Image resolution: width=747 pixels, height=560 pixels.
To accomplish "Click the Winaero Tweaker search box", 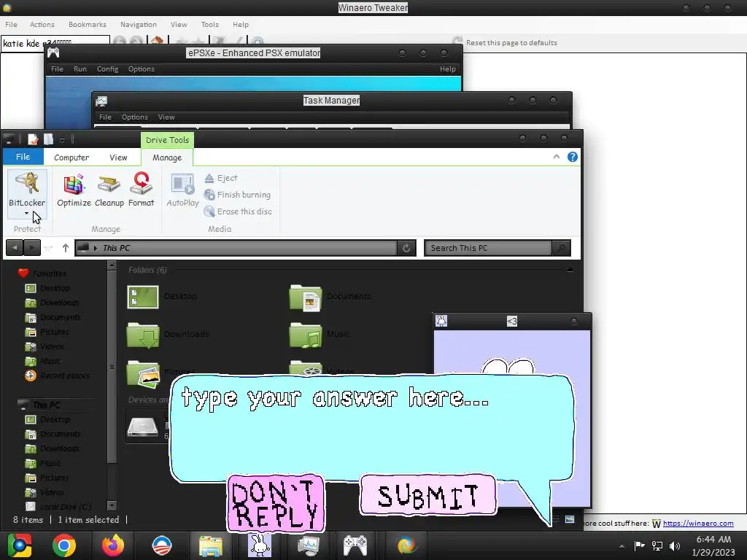I will [x=55, y=43].
